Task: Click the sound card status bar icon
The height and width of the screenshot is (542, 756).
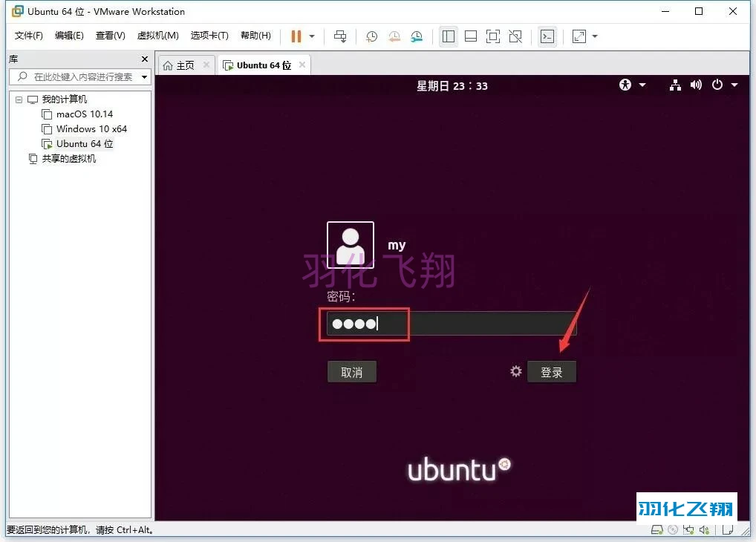Action: click(705, 530)
